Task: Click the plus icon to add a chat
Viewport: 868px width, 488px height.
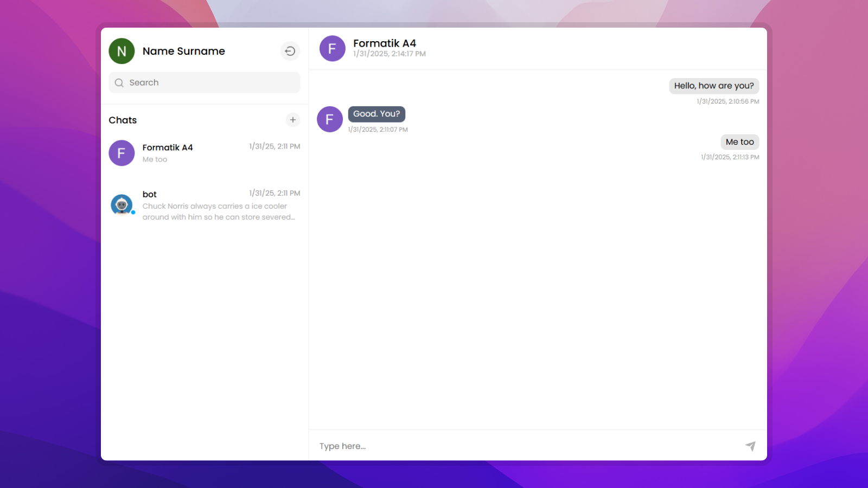Action: 293,120
